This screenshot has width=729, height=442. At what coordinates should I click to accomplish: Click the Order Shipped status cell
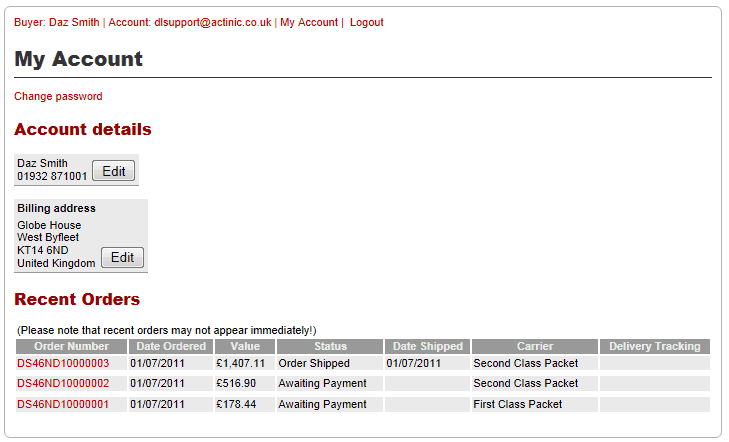[x=314, y=363]
